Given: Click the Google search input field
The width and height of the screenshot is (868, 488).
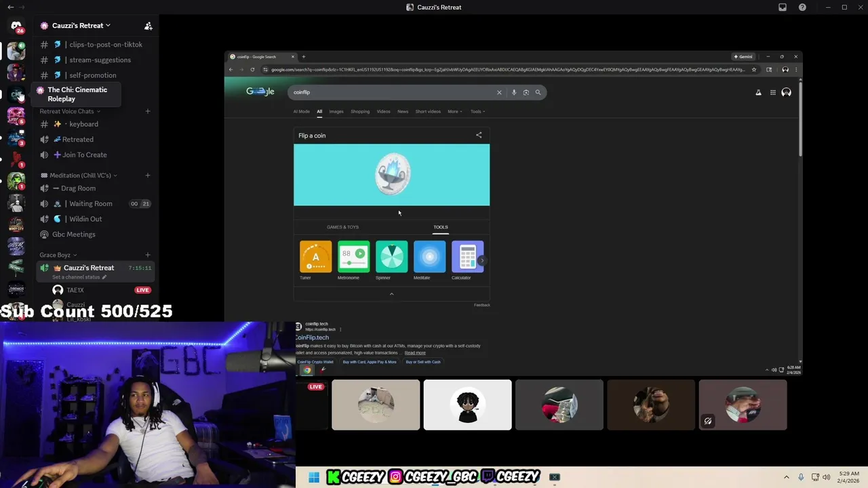Looking at the screenshot, I should 393,92.
